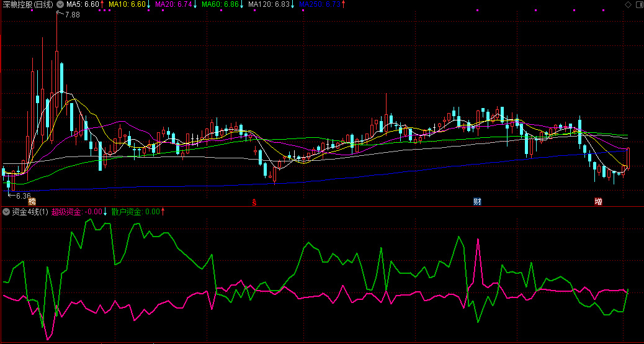Open the 财 event marker
The image size is (644, 344).
(x=477, y=201)
